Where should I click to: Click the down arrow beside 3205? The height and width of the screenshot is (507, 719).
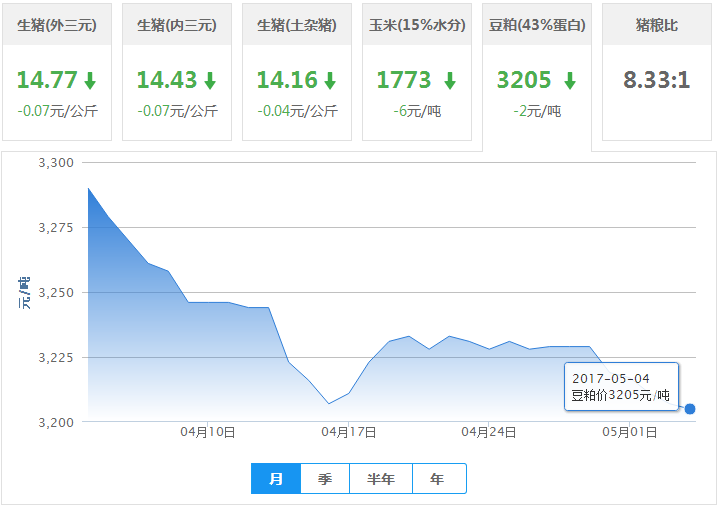pyautogui.click(x=570, y=80)
